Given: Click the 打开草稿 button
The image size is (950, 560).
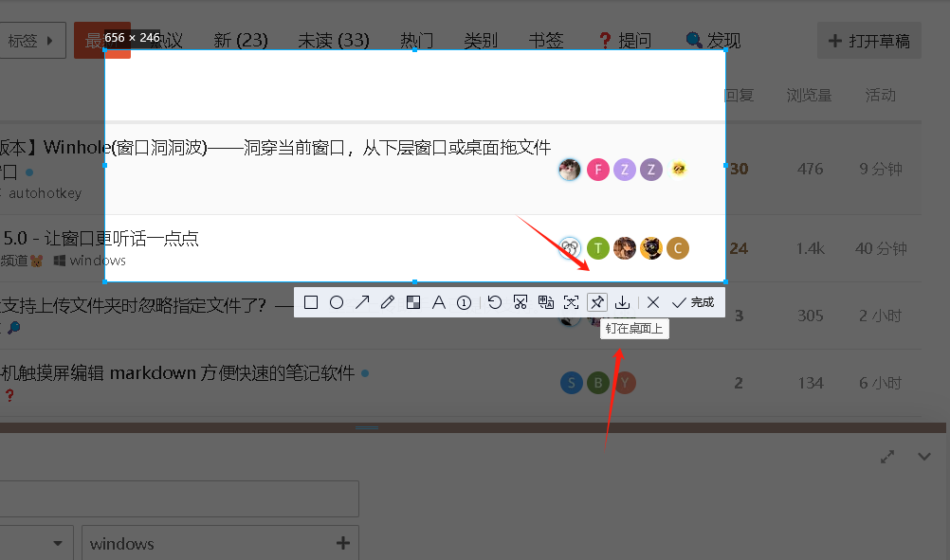Looking at the screenshot, I should pos(869,41).
